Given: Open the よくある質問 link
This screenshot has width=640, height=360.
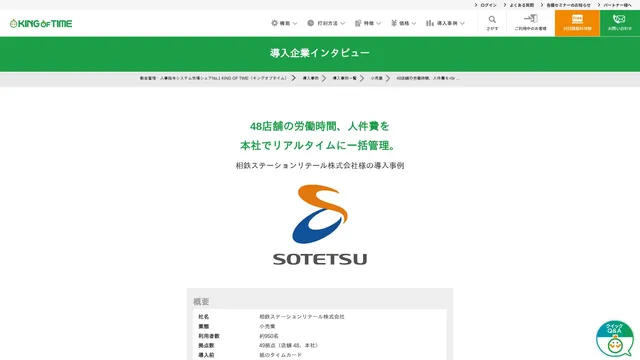Looking at the screenshot, I should (522, 5).
